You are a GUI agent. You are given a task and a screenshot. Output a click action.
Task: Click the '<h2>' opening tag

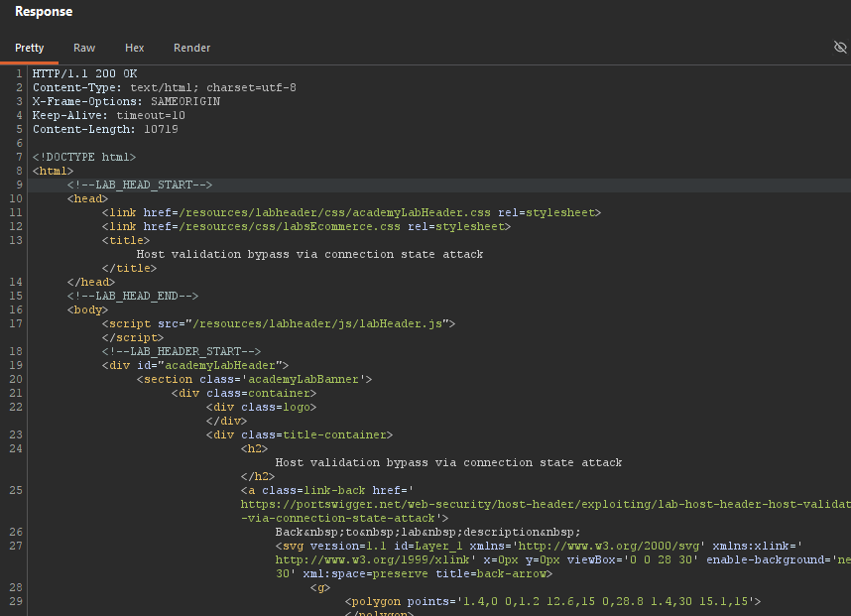[255, 448]
